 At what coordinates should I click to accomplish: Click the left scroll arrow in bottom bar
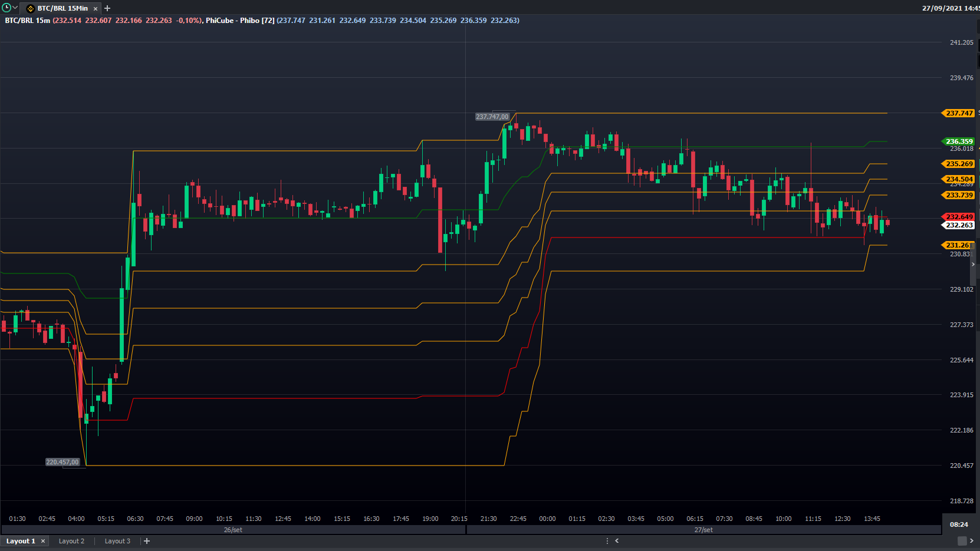tap(617, 541)
